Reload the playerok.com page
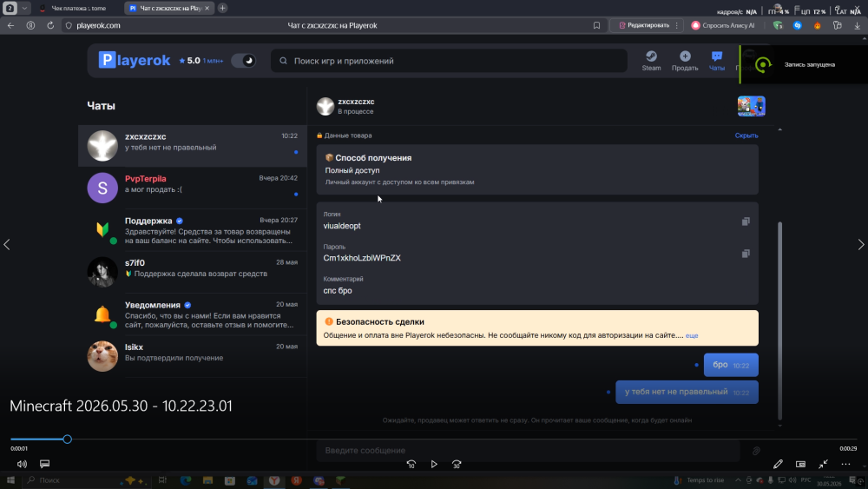The height and width of the screenshot is (489, 868). (50, 25)
